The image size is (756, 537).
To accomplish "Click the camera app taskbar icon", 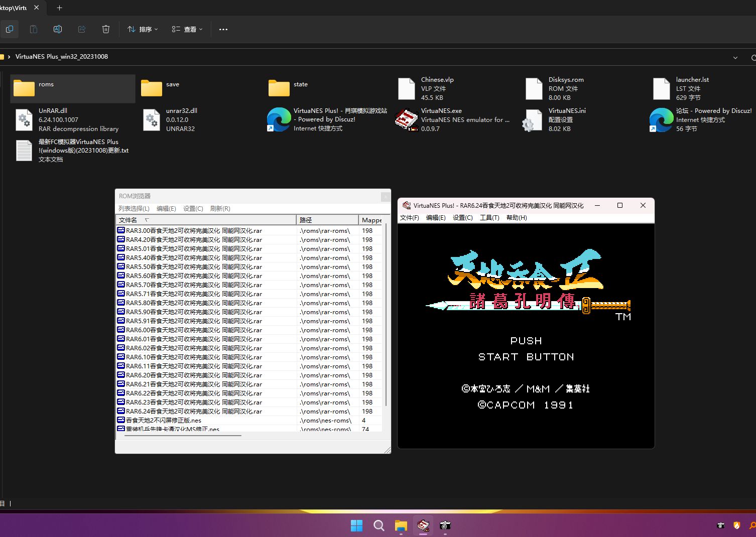I will coord(445,525).
